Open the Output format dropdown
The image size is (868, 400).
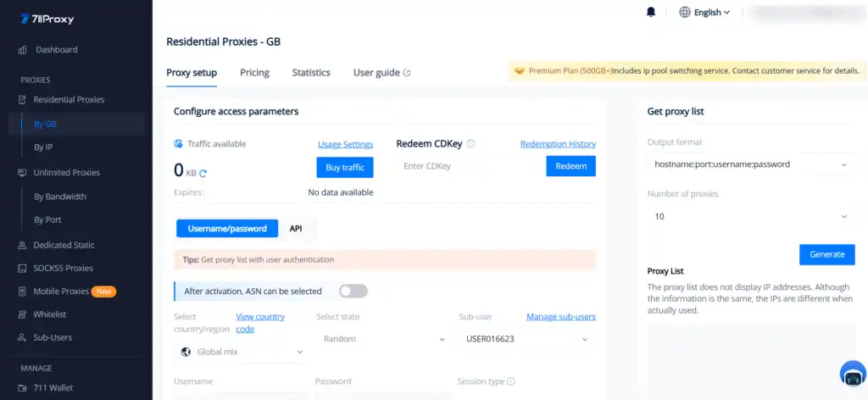tap(751, 164)
